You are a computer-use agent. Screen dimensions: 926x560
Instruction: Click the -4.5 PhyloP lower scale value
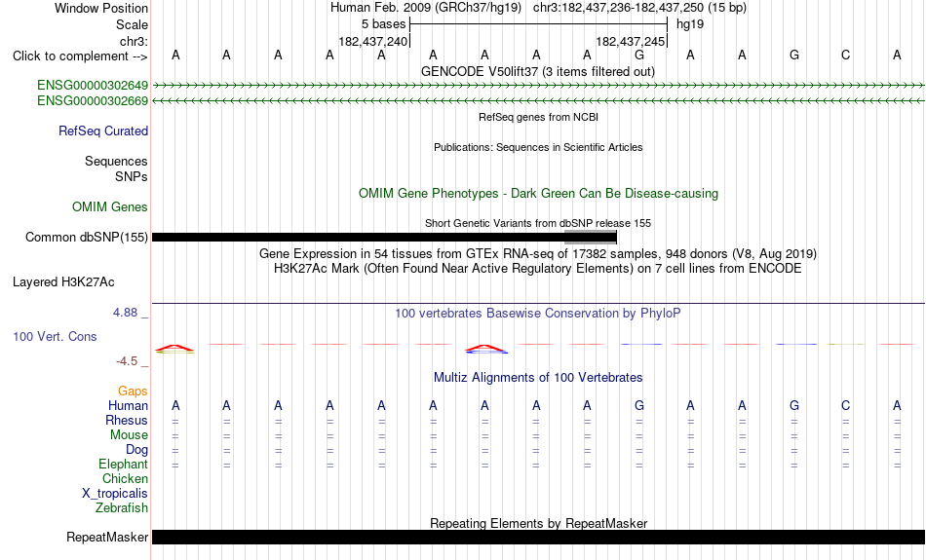(127, 361)
